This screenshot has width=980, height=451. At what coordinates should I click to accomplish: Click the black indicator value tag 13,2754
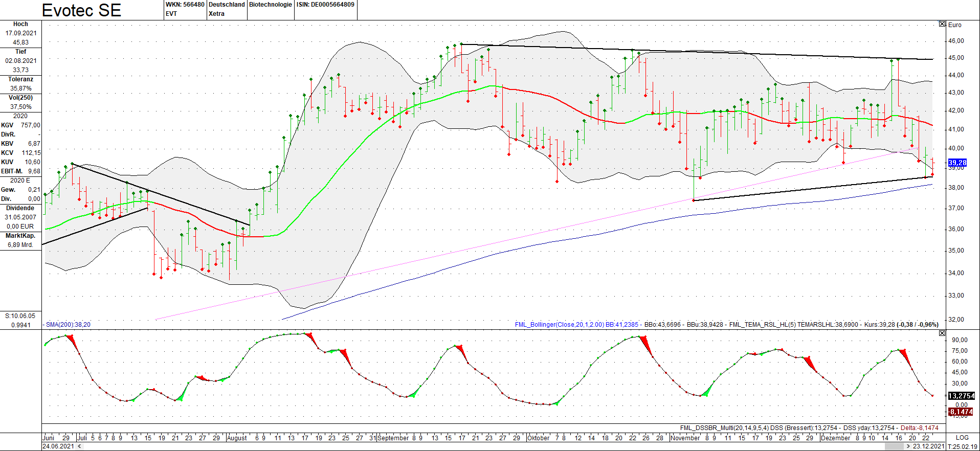[x=962, y=396]
